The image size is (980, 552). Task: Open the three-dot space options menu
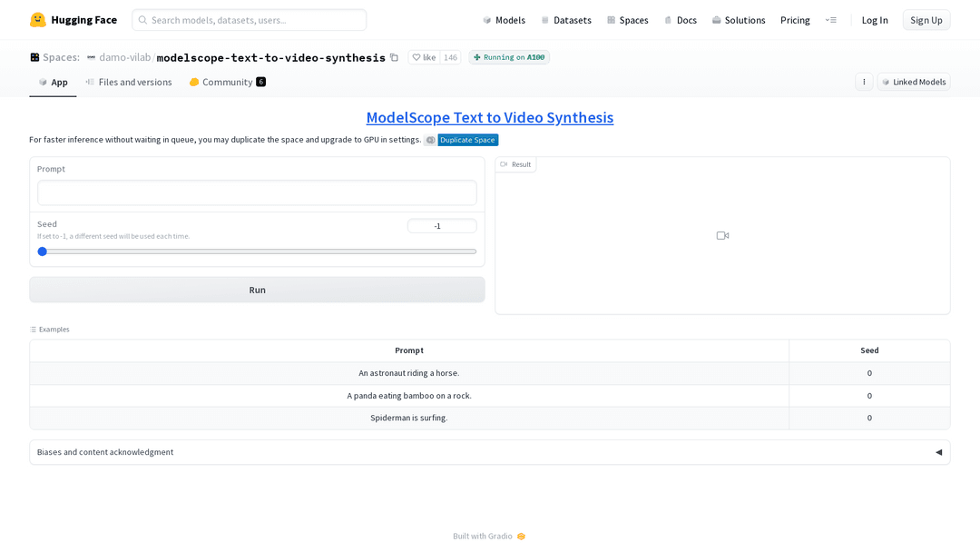click(864, 82)
